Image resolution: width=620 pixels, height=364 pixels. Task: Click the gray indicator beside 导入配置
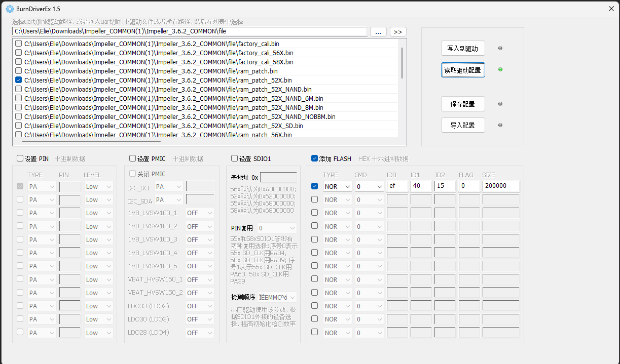[x=500, y=125]
